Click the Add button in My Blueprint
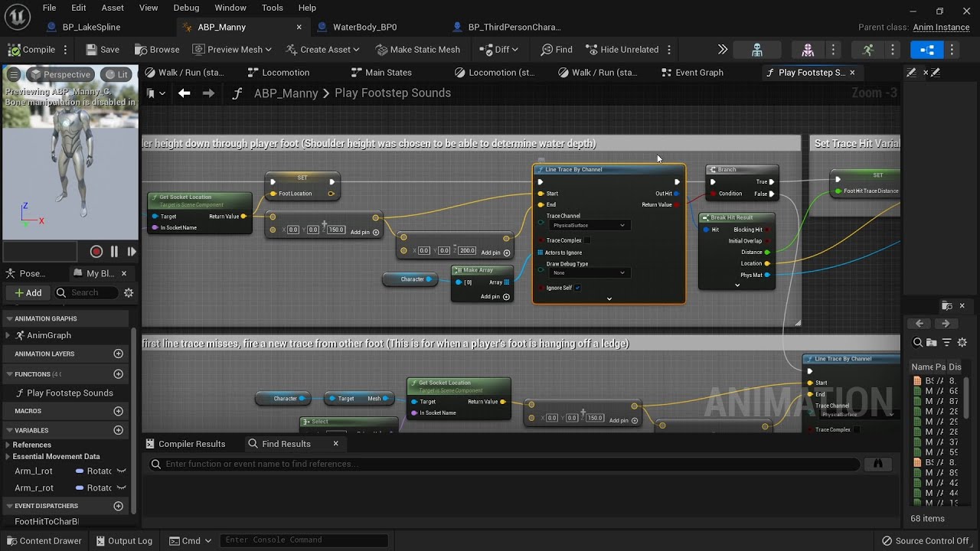 [28, 293]
